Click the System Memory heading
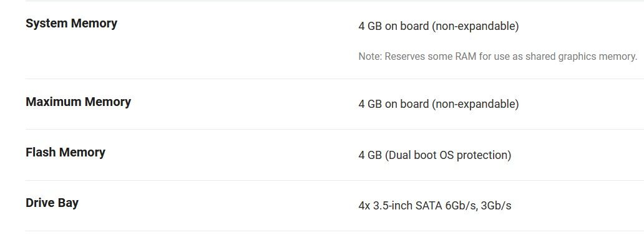Image resolution: width=644 pixels, height=235 pixels. [x=72, y=24]
